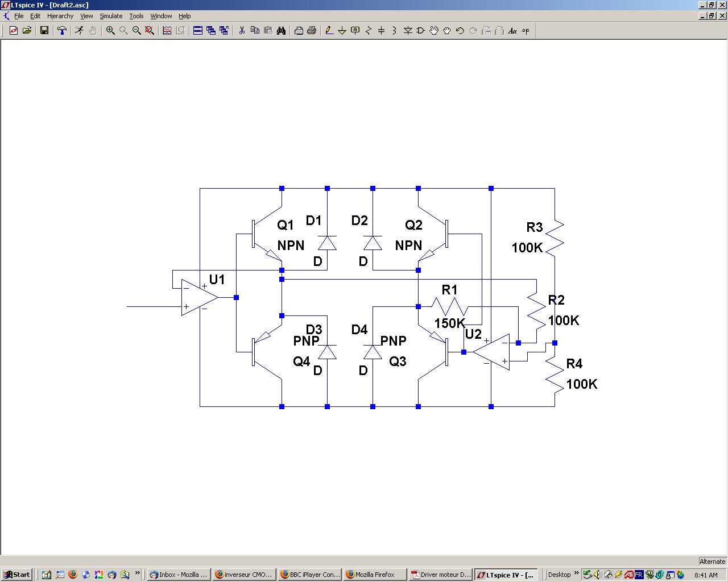Click the U1 op-amp label
The image size is (728, 582).
pyautogui.click(x=217, y=280)
